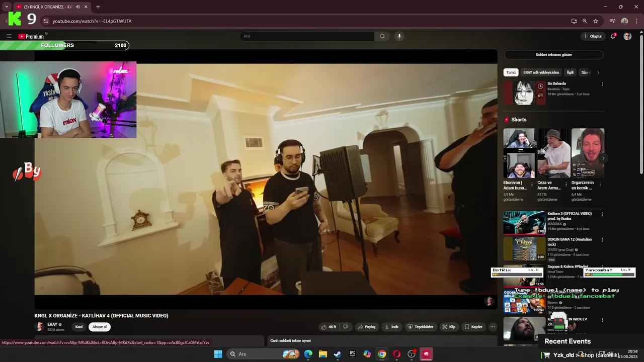Open the tab search dropdown arrow

pos(7,7)
